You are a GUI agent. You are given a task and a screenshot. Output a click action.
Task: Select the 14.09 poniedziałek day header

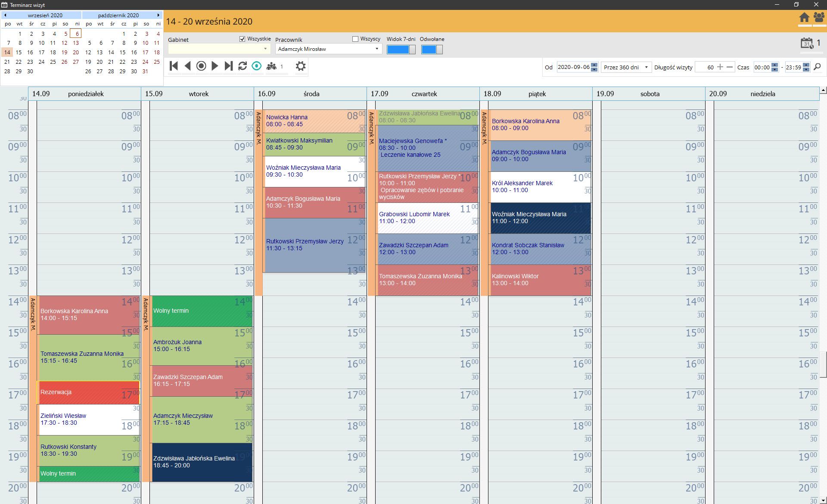click(85, 93)
